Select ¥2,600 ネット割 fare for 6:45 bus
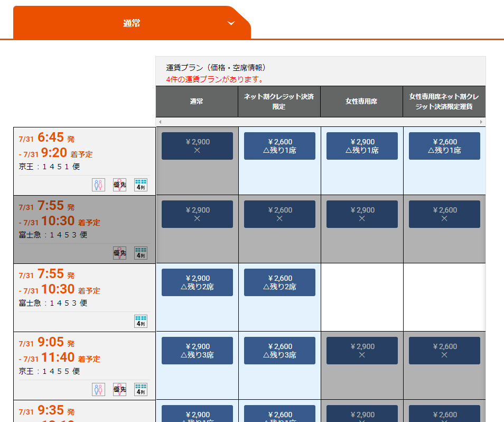 tap(279, 146)
